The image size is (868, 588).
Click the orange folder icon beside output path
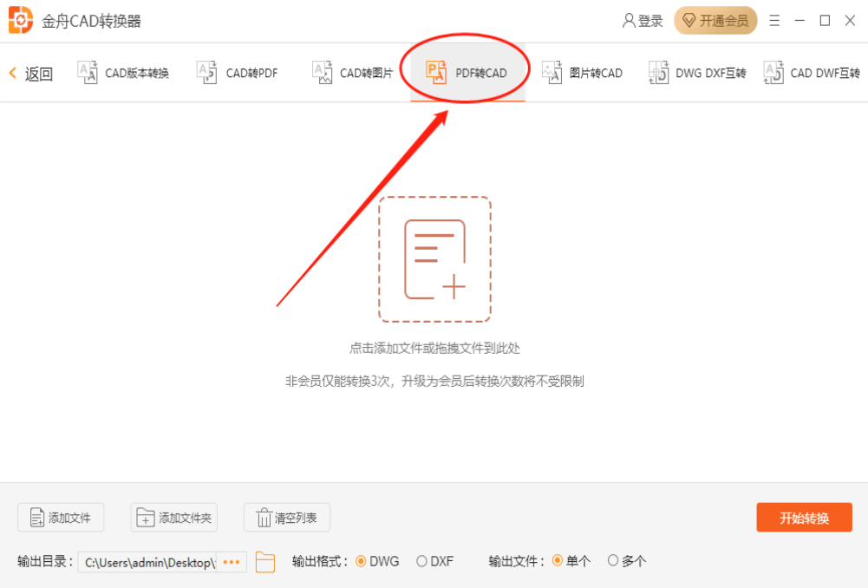pyautogui.click(x=265, y=562)
